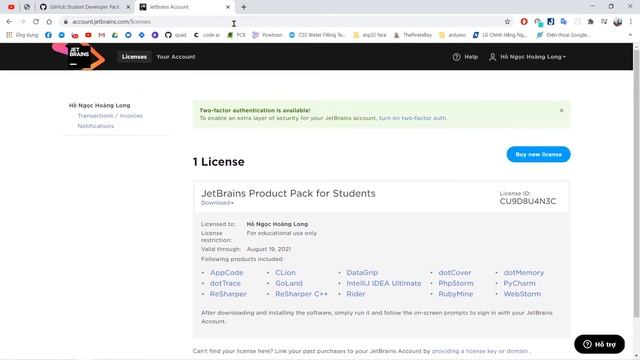Open the Extensions puzzle menu

[x=590, y=22]
